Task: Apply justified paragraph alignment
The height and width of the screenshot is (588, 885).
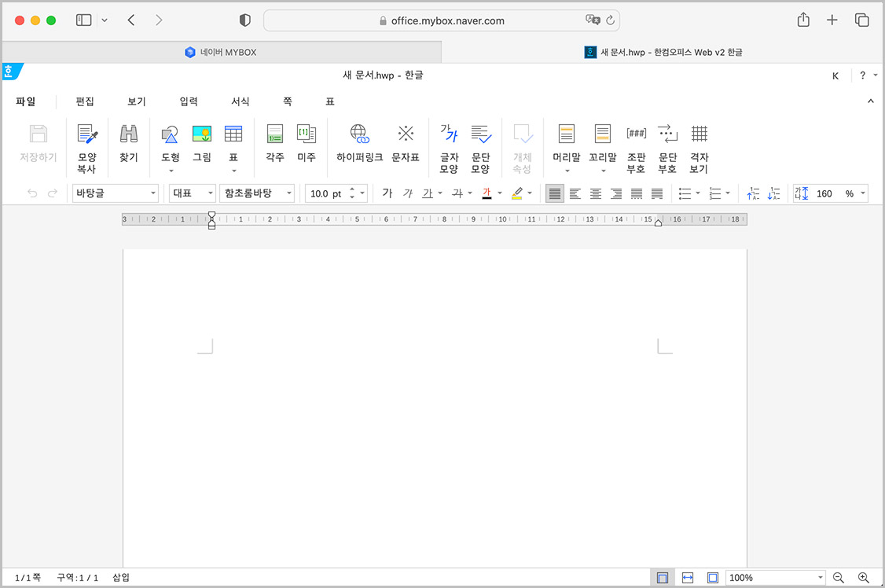Action: click(555, 193)
